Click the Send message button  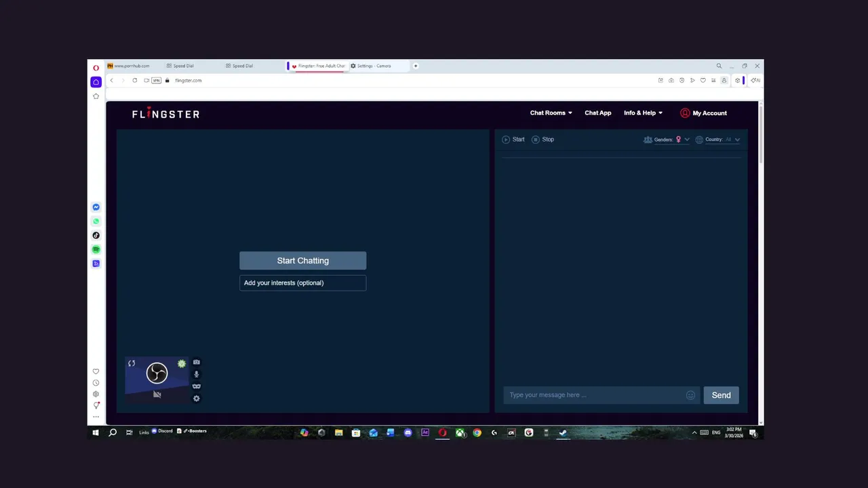click(721, 395)
